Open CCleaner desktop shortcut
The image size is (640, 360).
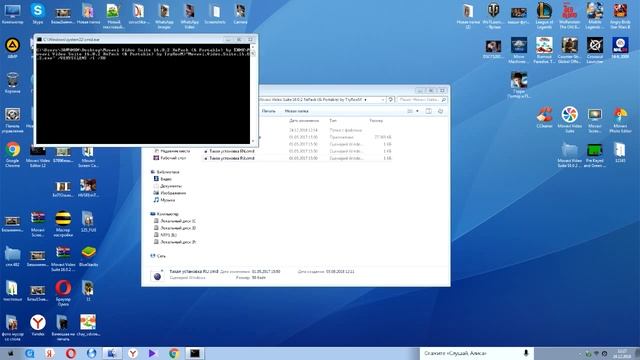[544, 118]
